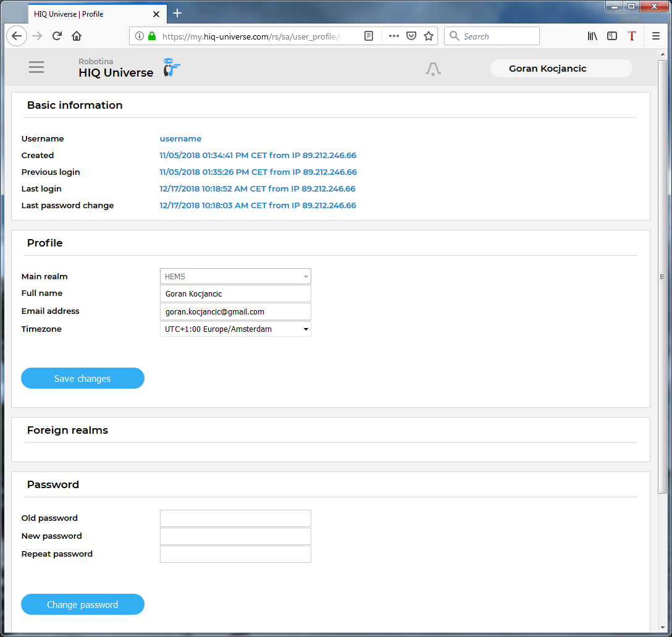Click the Pocket save icon
The width and height of the screenshot is (672, 637).
pos(411,36)
